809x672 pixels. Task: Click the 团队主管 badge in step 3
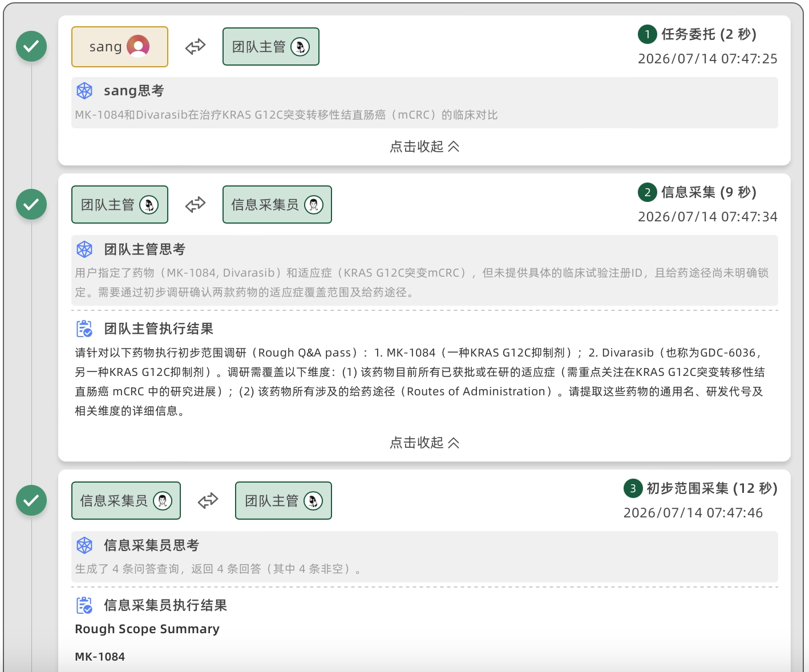point(284,501)
